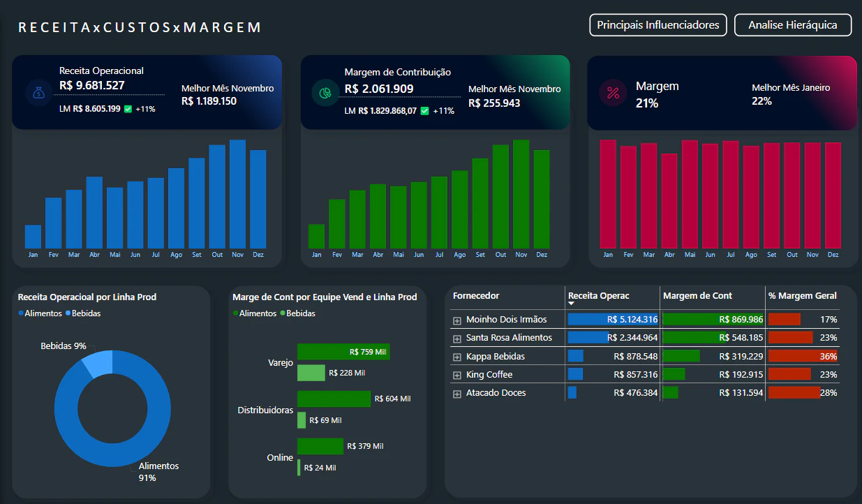Click the Bebidas legend dot in Receita por Linha Prod
Image resolution: width=862 pixels, height=504 pixels.
(68, 314)
